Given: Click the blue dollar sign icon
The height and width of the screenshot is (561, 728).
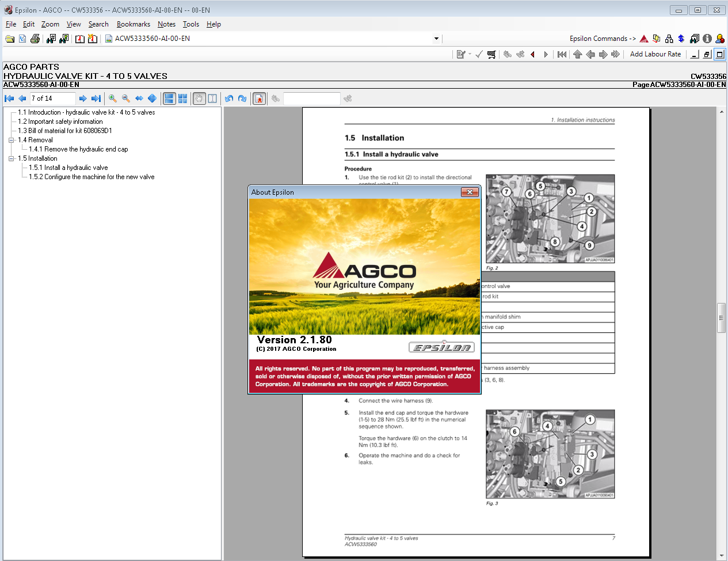Looking at the screenshot, I should point(681,39).
